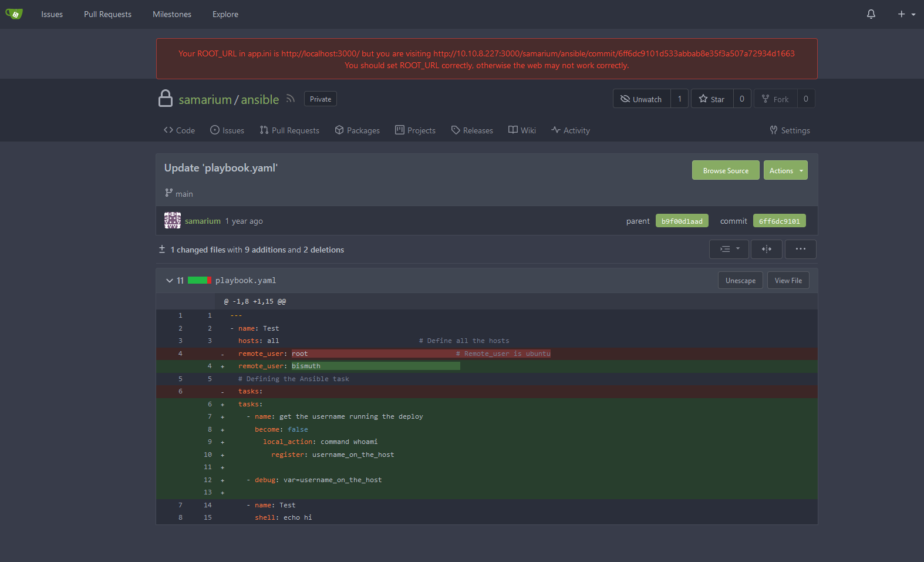Open diff whitespace options dropdown
The height and width of the screenshot is (562, 924).
point(729,249)
